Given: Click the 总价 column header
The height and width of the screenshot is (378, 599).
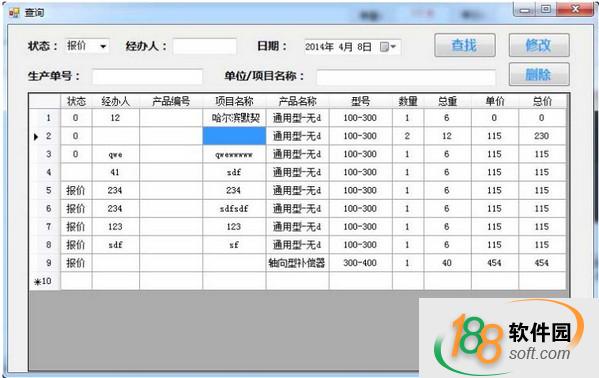Looking at the screenshot, I should pos(542,101).
